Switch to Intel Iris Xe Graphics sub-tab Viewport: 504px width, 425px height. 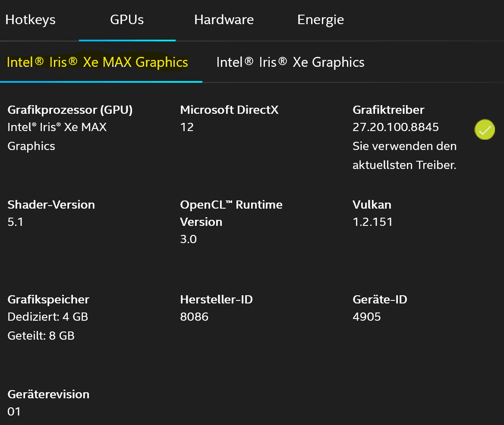click(290, 62)
